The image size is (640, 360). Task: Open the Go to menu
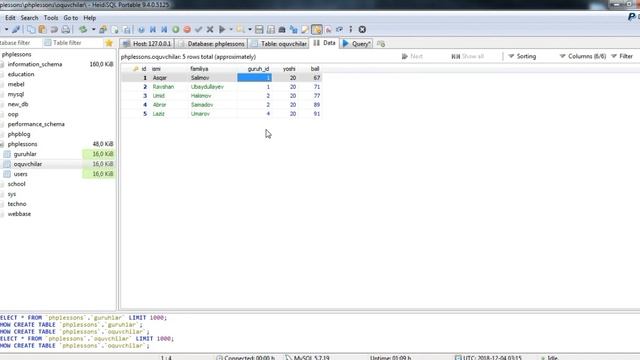click(x=71, y=18)
